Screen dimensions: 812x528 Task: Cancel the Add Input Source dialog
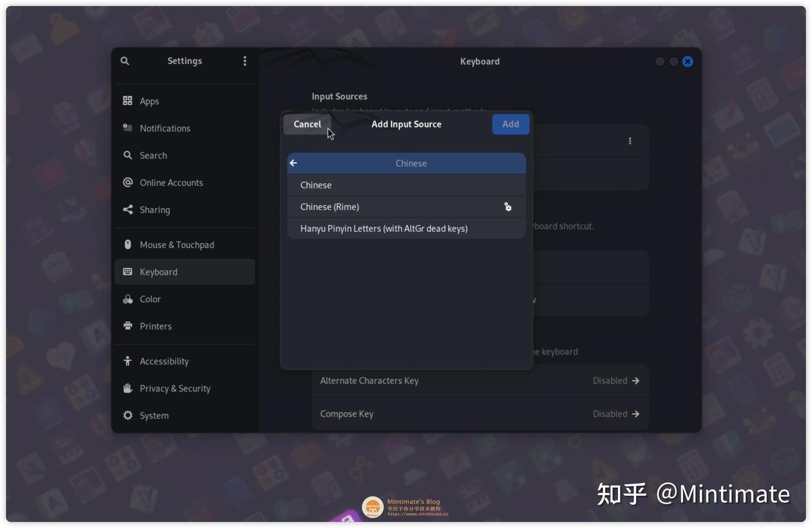click(307, 124)
